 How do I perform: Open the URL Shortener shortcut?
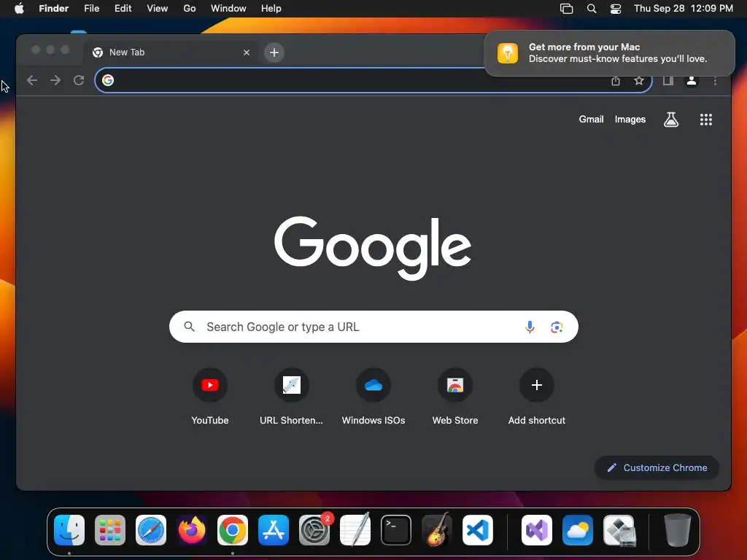(291, 397)
